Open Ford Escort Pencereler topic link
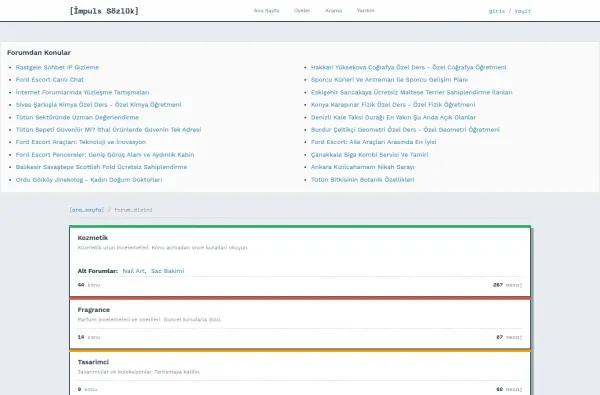Screen dimensions: 600x395 point(105,155)
